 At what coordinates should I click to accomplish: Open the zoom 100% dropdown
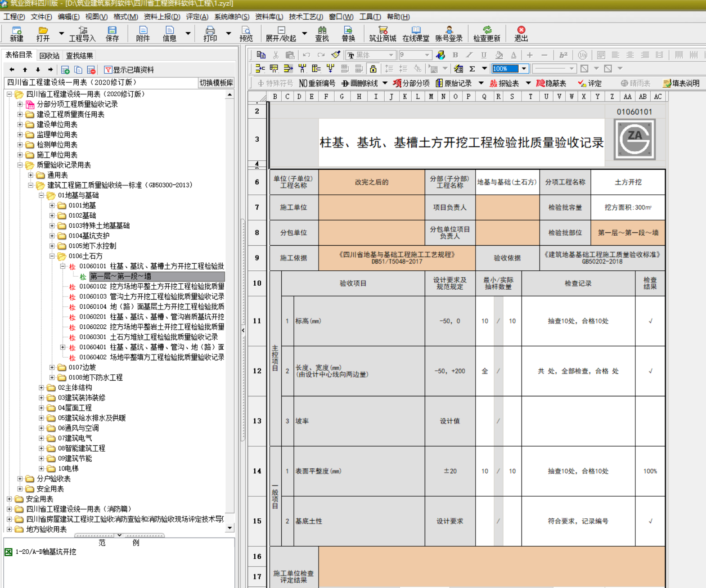(524, 69)
